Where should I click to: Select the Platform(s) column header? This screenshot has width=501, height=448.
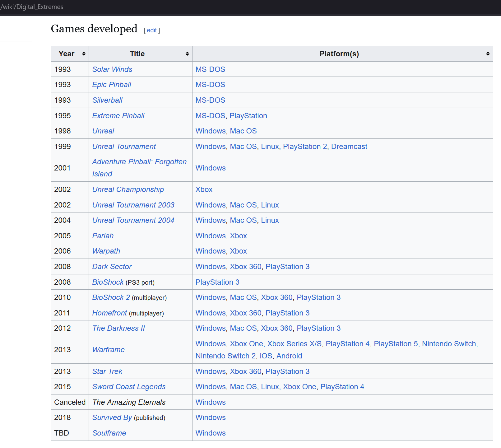tap(343, 54)
